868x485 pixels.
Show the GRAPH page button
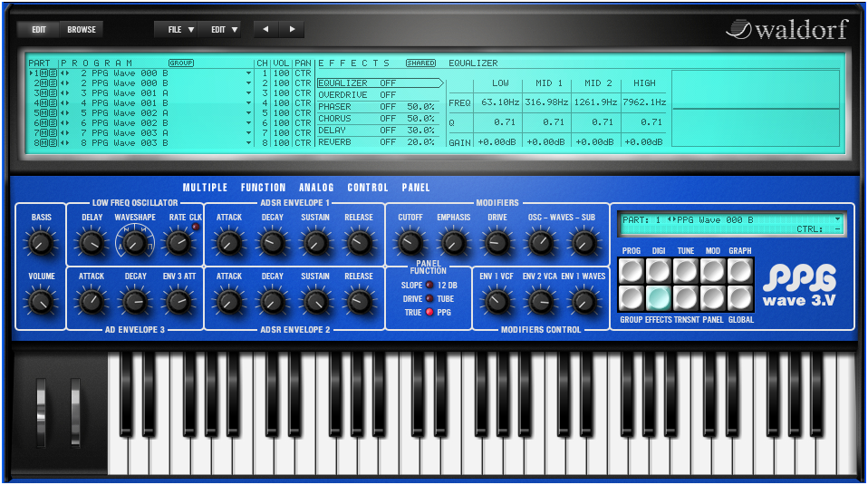pyautogui.click(x=739, y=272)
